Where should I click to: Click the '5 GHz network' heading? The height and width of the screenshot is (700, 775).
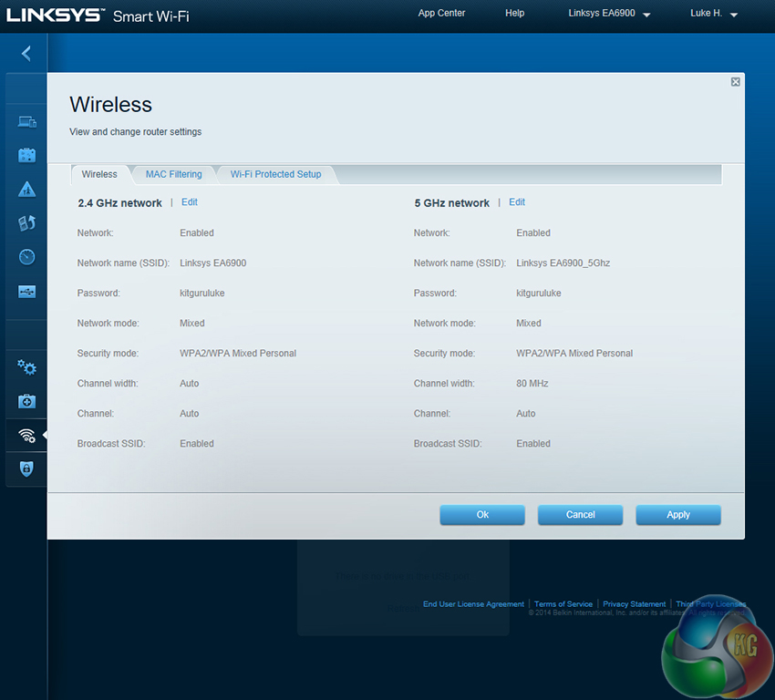451,203
